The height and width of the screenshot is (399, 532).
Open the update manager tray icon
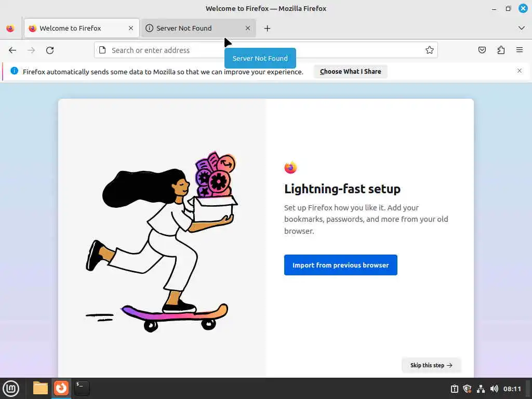[454, 389]
